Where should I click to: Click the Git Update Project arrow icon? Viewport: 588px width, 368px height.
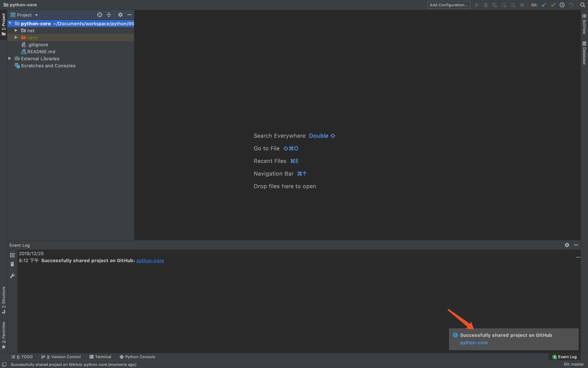pos(544,5)
